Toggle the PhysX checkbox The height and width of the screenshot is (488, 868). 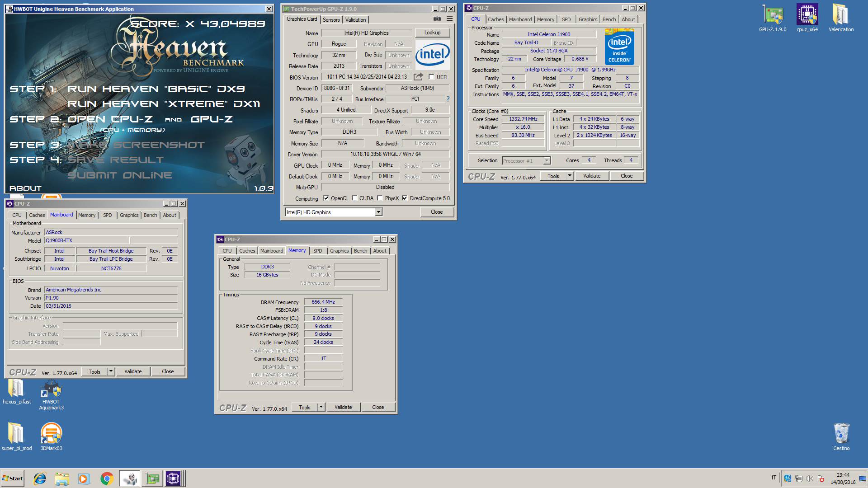coord(380,198)
